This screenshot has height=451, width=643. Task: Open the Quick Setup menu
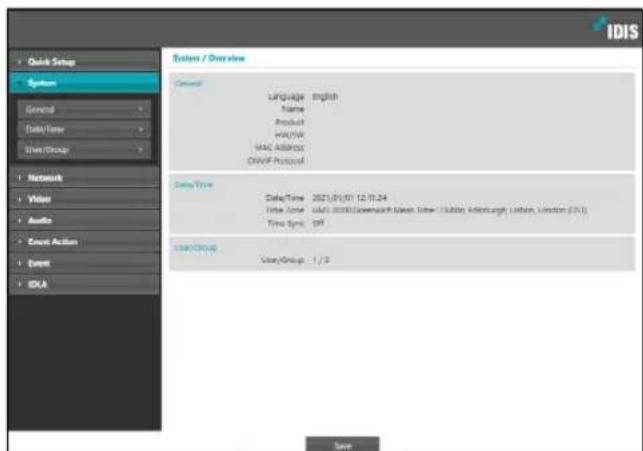[x=84, y=62]
